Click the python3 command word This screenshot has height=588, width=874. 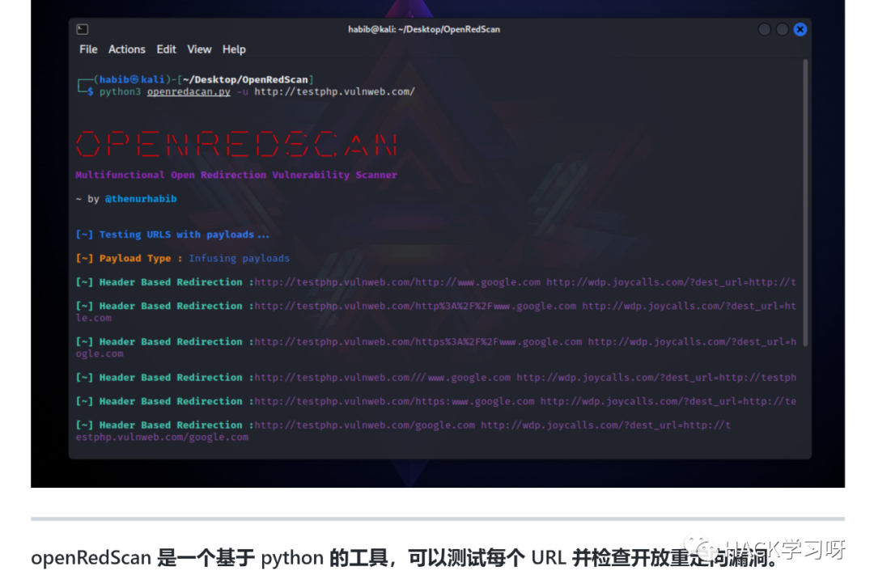point(120,92)
